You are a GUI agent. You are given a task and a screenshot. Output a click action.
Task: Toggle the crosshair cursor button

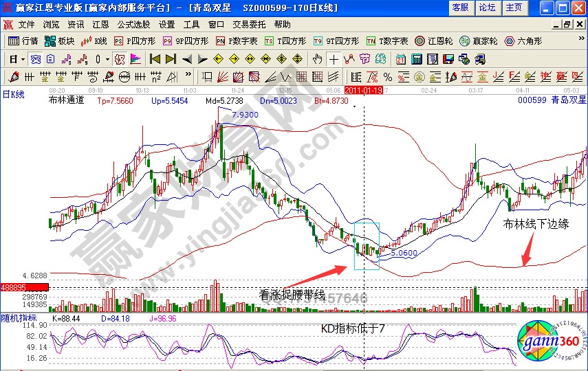tap(334, 58)
